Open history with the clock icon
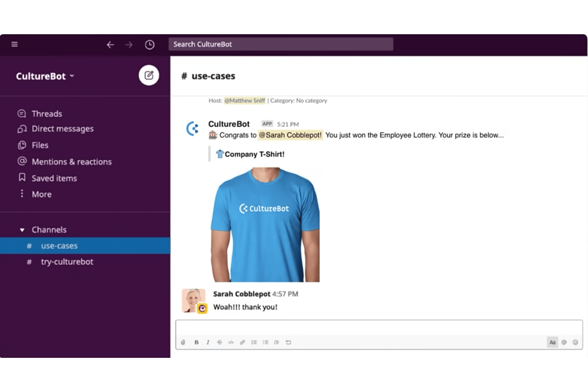This screenshot has width=588, height=392. (149, 44)
